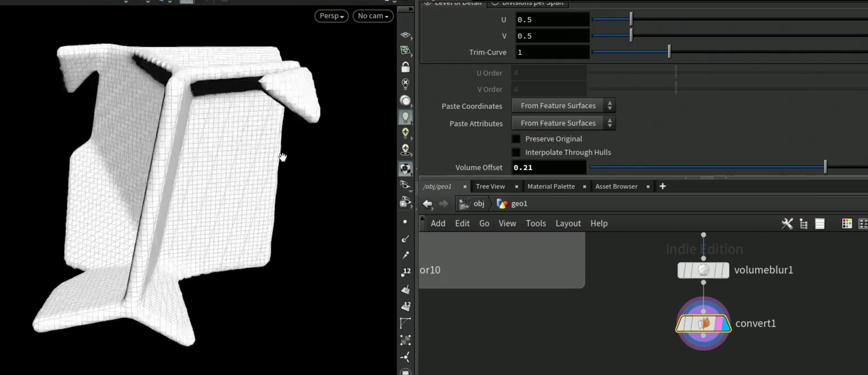Open the Paste Attributes dropdown
The image size is (868, 375).
[563, 123]
